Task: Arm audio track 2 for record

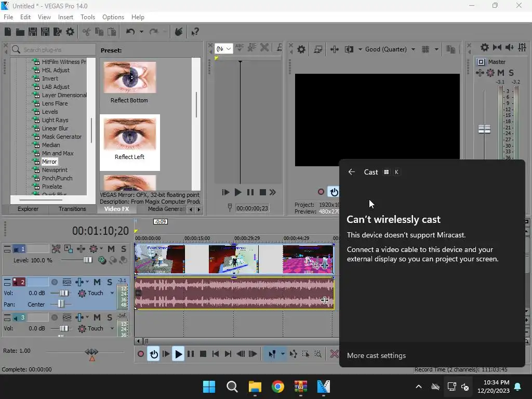Action: coord(54,282)
